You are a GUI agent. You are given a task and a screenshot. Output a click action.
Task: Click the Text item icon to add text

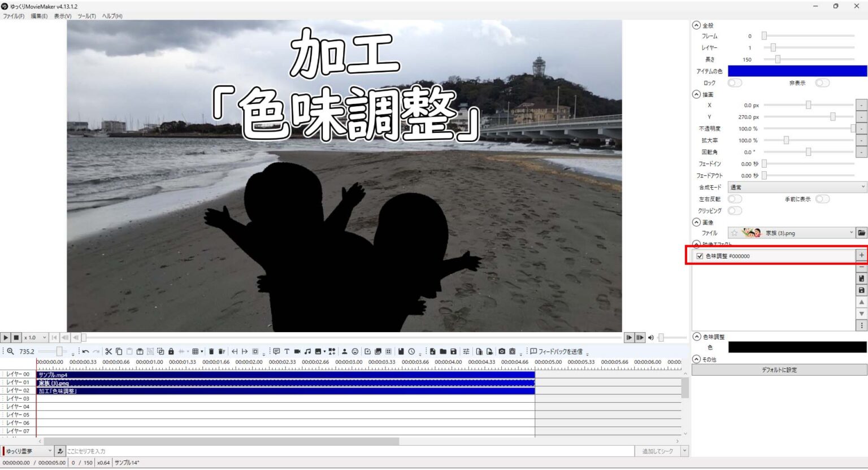click(287, 351)
